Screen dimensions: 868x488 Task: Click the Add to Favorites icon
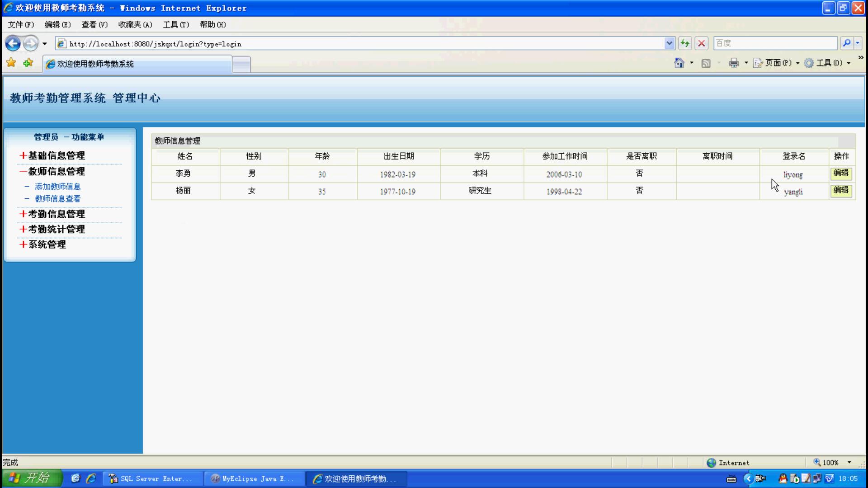click(28, 63)
